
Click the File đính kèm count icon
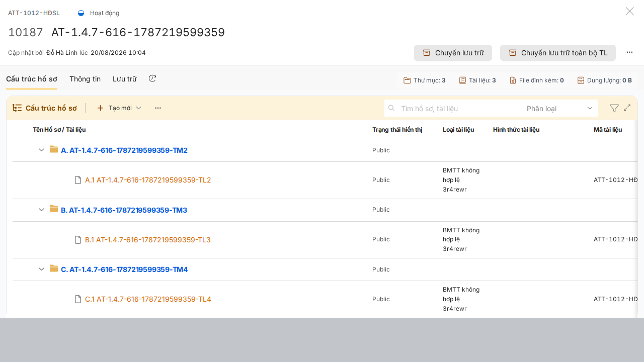(513, 80)
